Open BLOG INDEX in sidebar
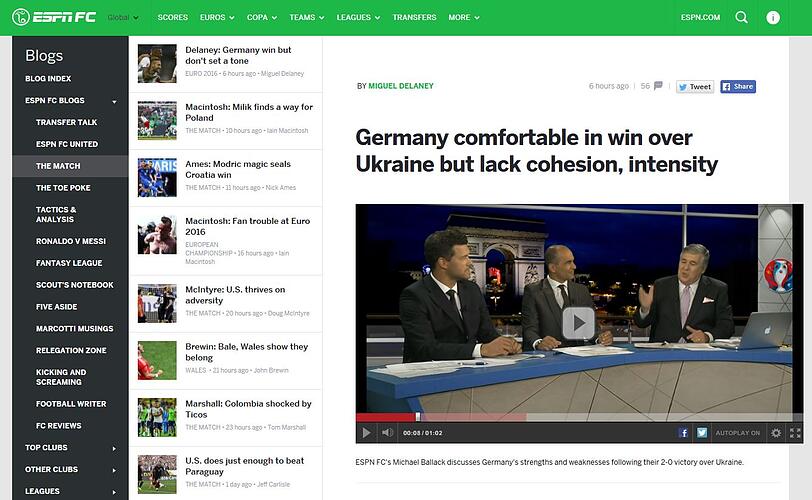Image resolution: width=812 pixels, height=500 pixels. click(48, 79)
